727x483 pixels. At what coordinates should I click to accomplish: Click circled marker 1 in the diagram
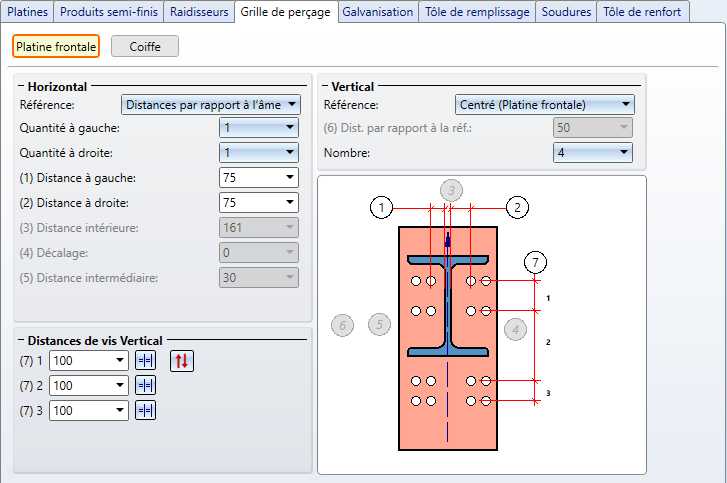[381, 208]
